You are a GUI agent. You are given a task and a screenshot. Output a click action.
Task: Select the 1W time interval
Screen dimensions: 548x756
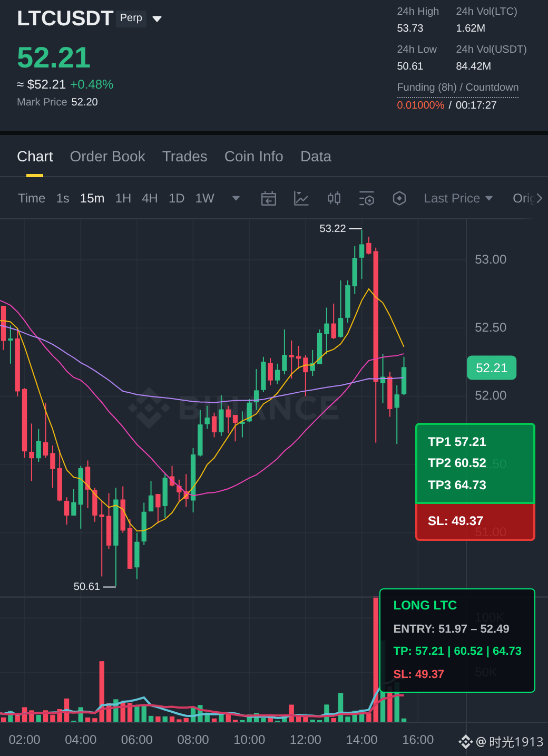click(205, 198)
